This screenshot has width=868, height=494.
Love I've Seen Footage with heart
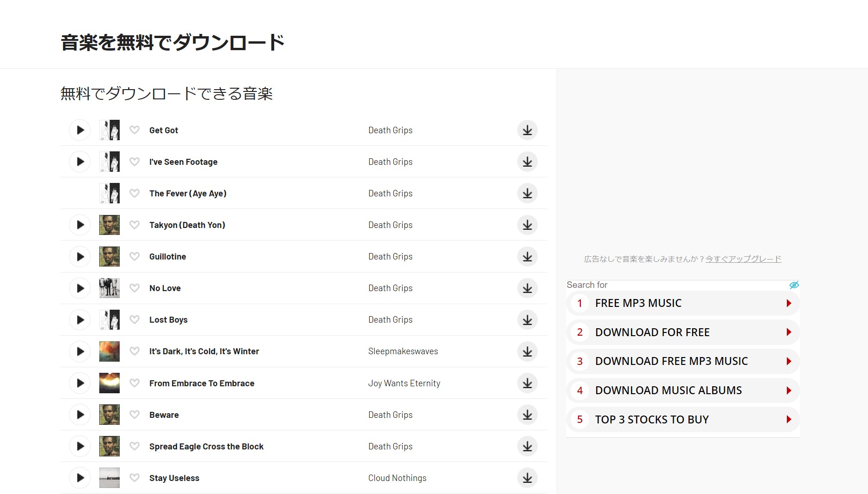coord(135,162)
